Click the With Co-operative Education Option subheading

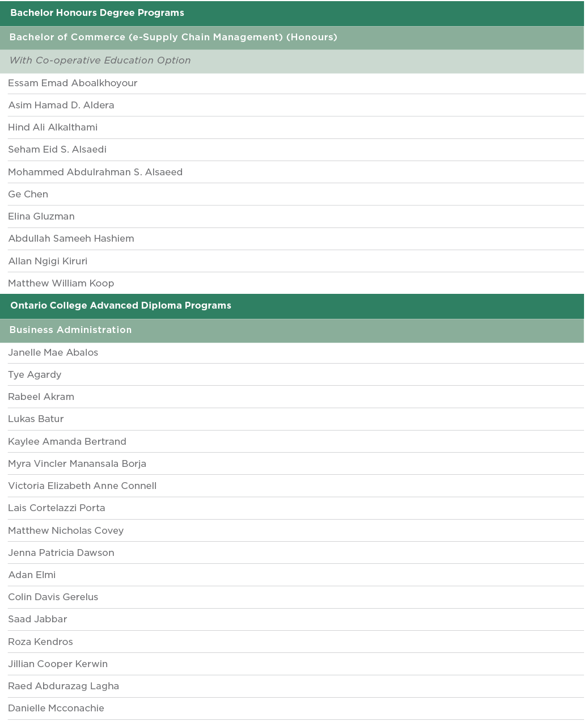[100, 61]
